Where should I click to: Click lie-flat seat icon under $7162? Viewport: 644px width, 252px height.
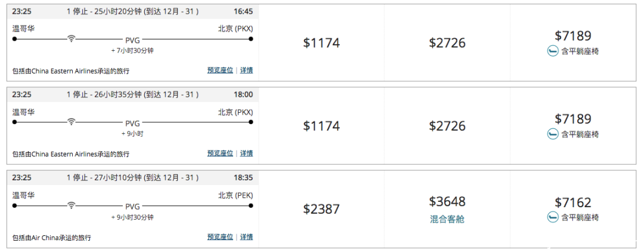[x=553, y=217]
